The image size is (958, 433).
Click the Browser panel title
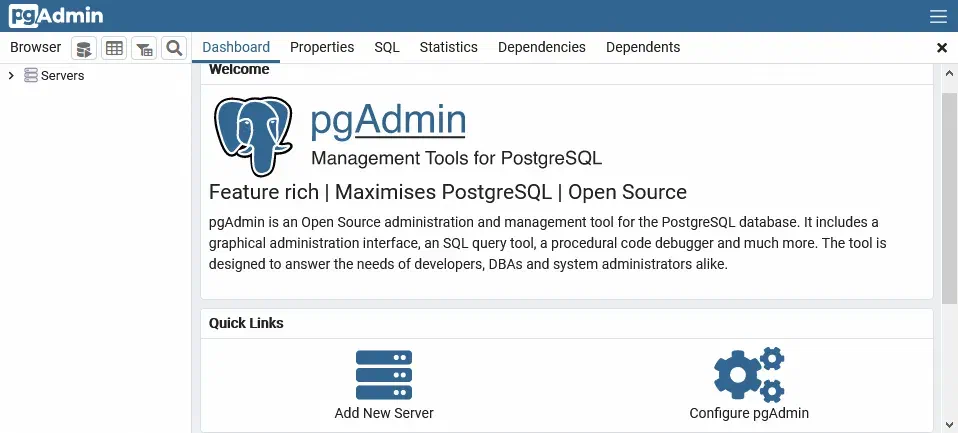click(35, 48)
